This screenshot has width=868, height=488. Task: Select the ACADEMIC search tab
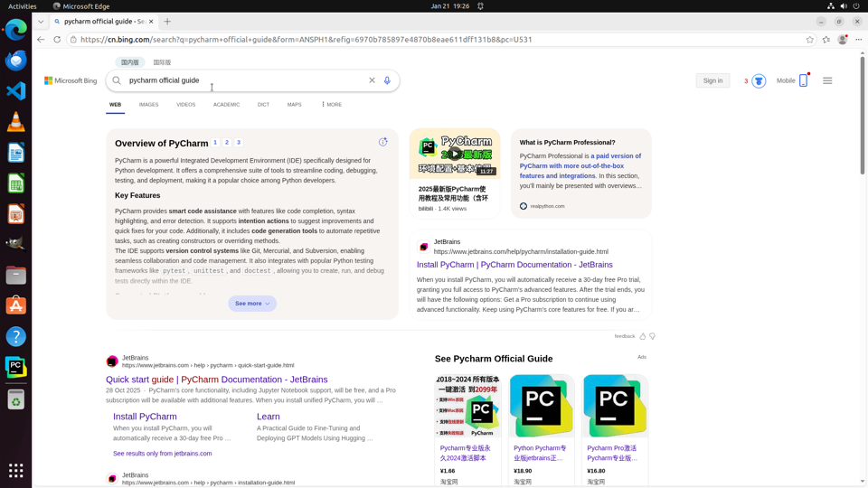click(x=226, y=105)
